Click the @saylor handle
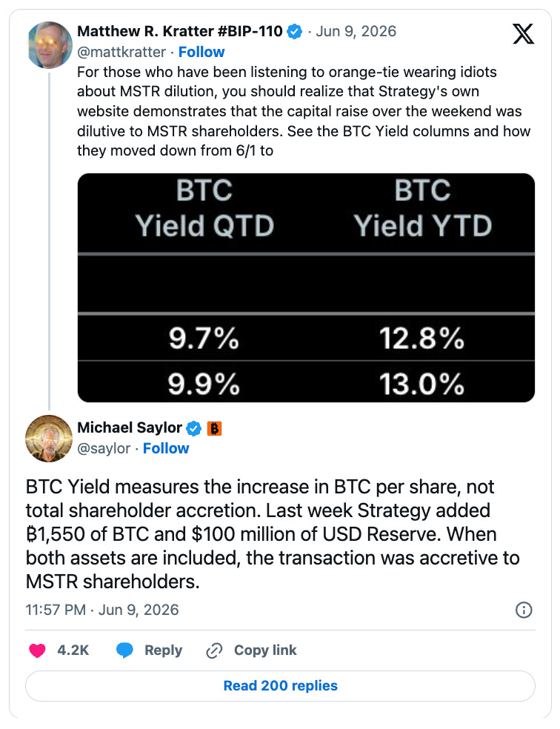 pyautogui.click(x=104, y=448)
